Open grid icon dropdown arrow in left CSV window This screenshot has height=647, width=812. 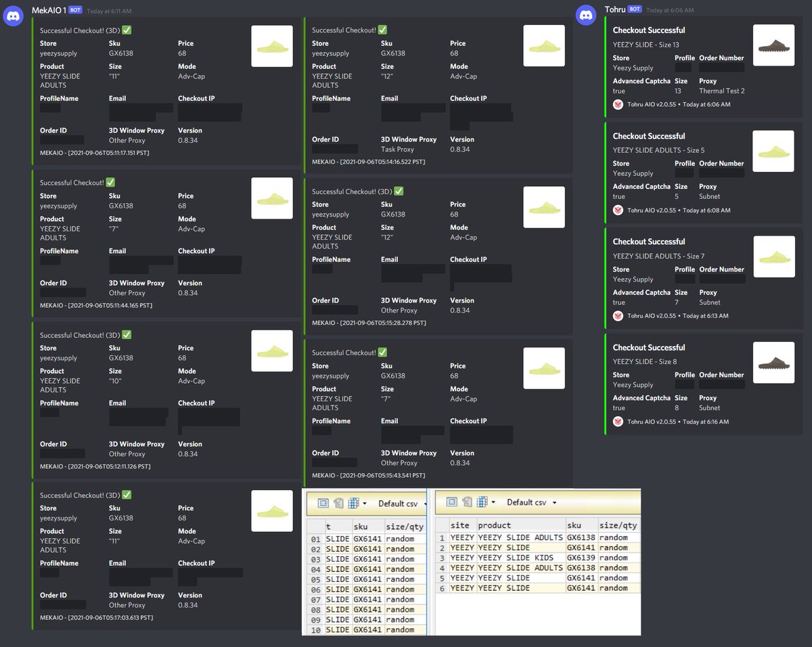click(364, 504)
